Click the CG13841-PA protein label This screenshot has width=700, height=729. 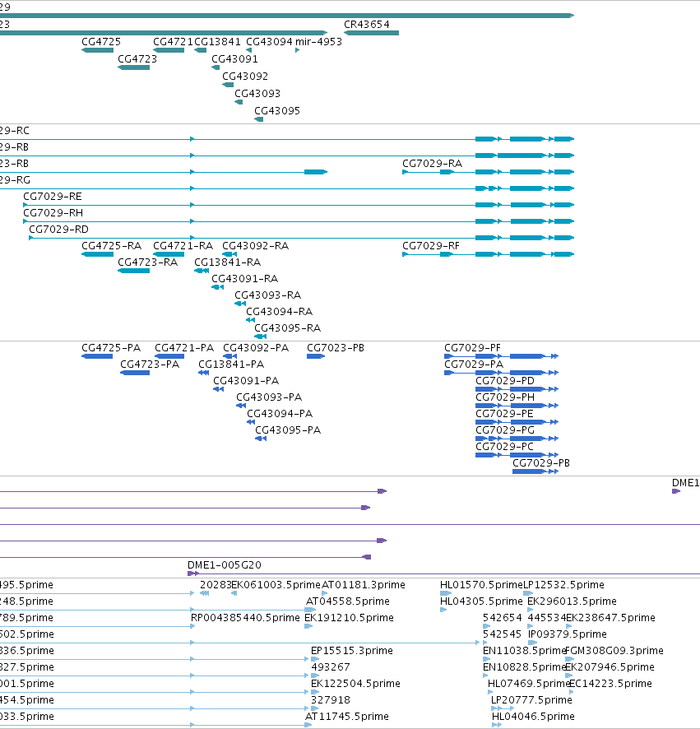[x=231, y=364]
